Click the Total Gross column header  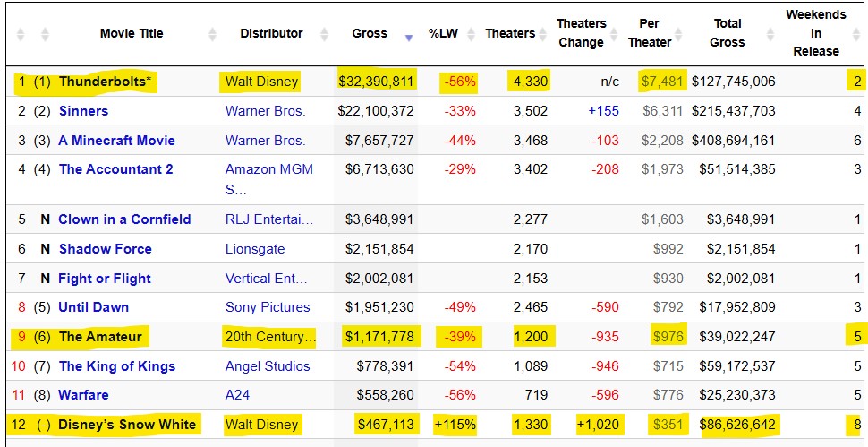[x=728, y=33]
